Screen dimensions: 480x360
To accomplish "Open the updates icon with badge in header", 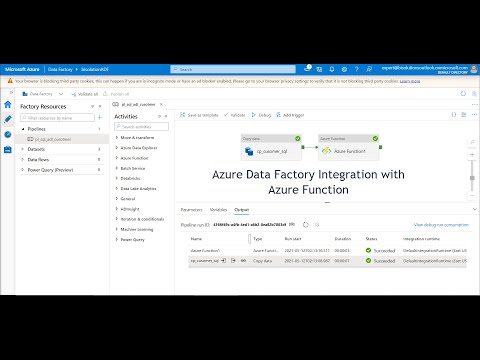I will tap(307, 69).
